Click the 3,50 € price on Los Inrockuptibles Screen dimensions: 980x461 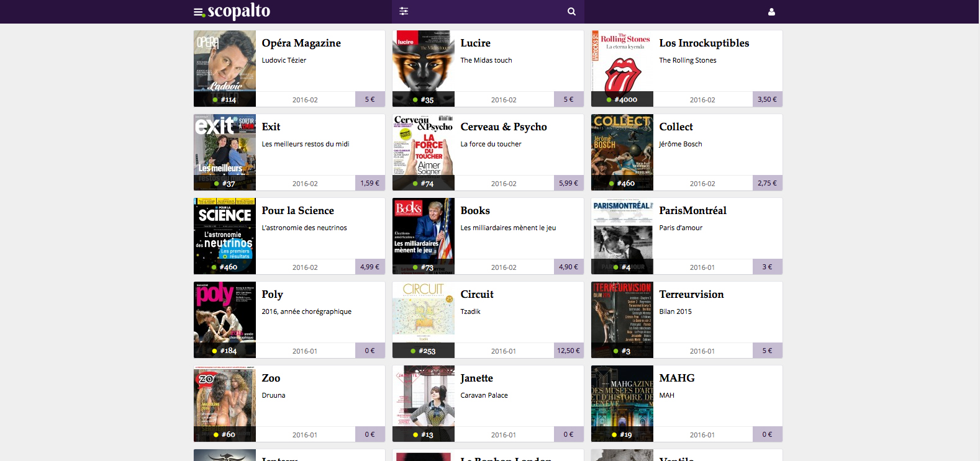pos(768,99)
